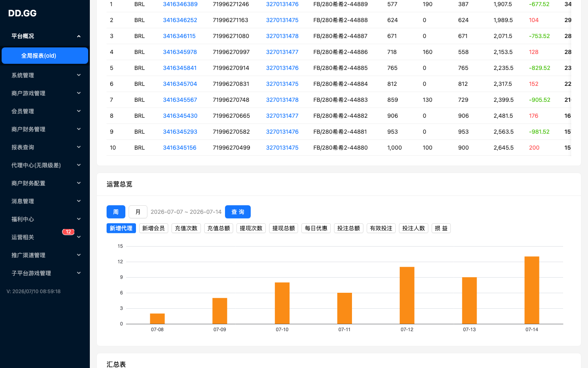This screenshot has height=368, width=588.
Task: Open link 3270131476 in row 9
Action: pos(282,132)
